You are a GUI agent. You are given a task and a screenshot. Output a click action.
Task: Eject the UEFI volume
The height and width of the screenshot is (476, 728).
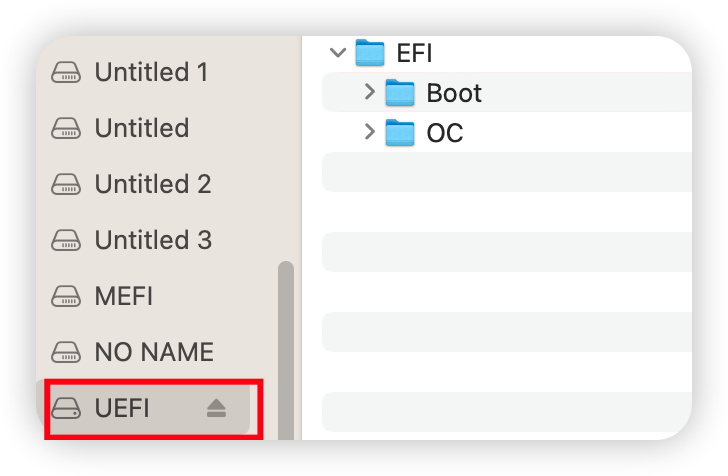[x=216, y=408]
